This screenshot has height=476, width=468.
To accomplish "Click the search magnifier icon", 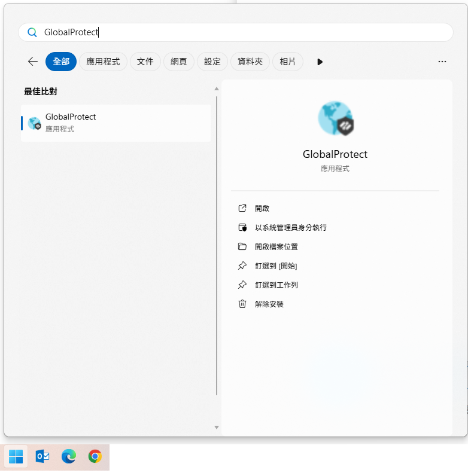I will tap(32, 32).
